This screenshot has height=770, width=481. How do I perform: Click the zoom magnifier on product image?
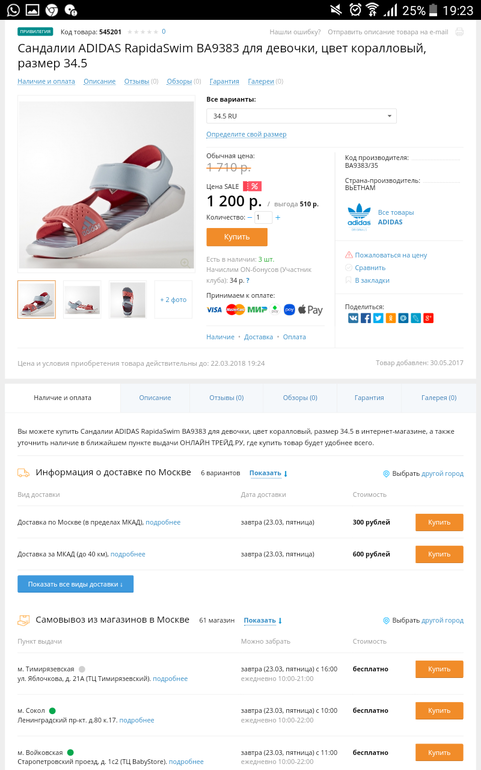185,263
